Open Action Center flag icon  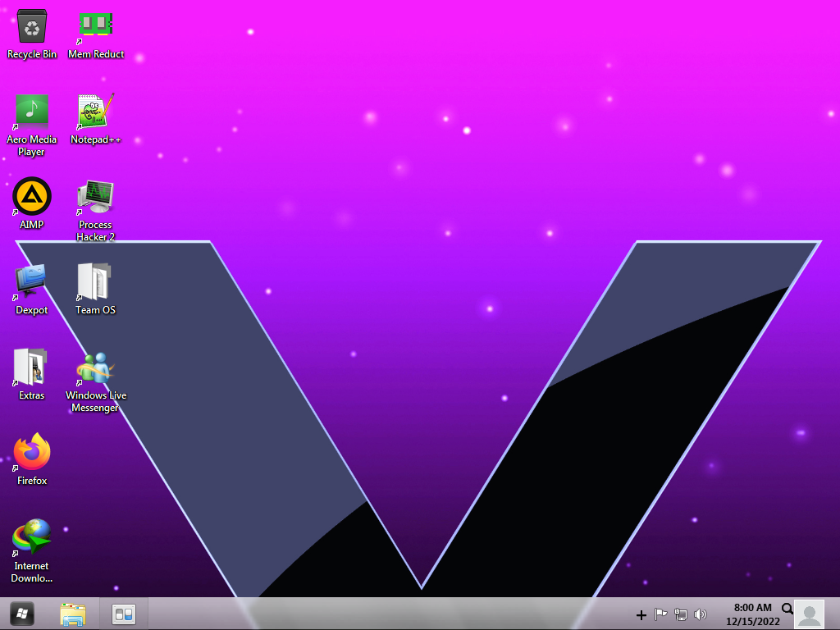pyautogui.click(x=660, y=614)
